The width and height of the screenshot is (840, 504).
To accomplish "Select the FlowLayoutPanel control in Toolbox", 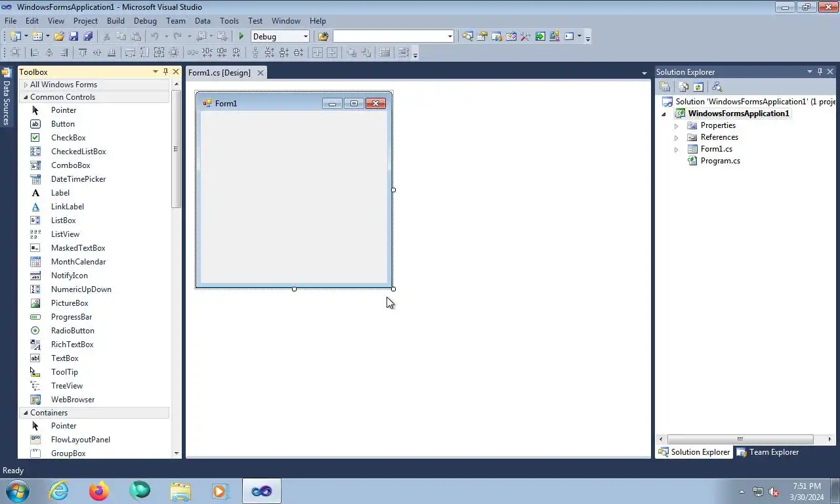I will point(81,440).
